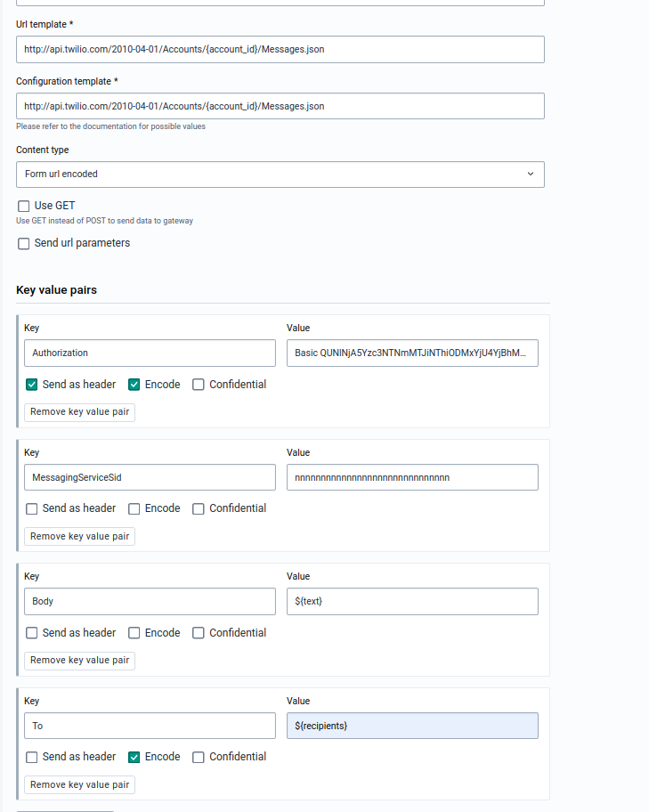
Task: Disable Encode for the Authorization pair
Action: (x=134, y=385)
